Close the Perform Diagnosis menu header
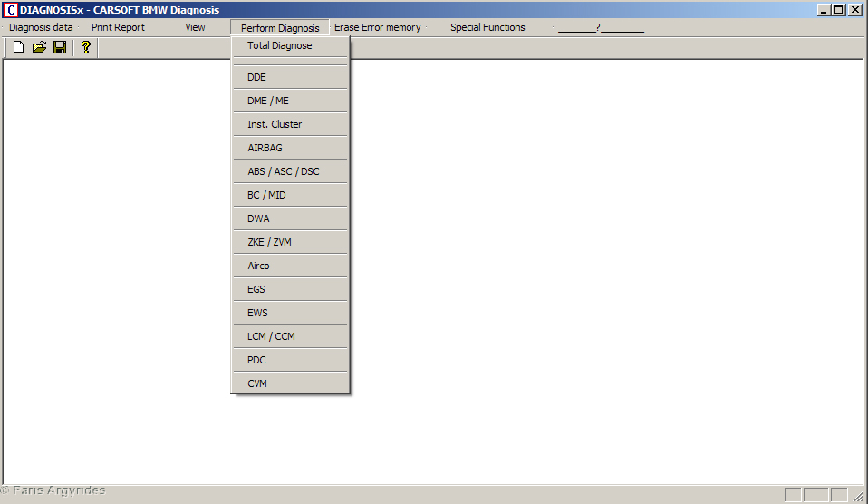 point(280,28)
